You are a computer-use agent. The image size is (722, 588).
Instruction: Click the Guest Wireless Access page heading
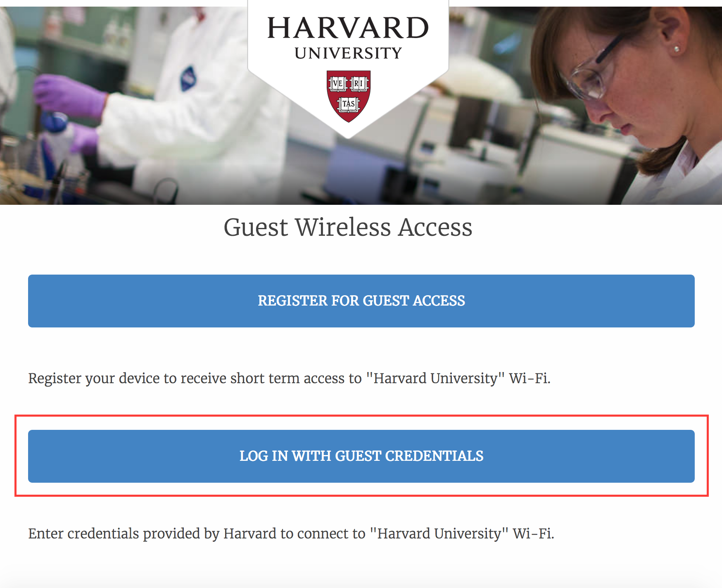pyautogui.click(x=348, y=226)
